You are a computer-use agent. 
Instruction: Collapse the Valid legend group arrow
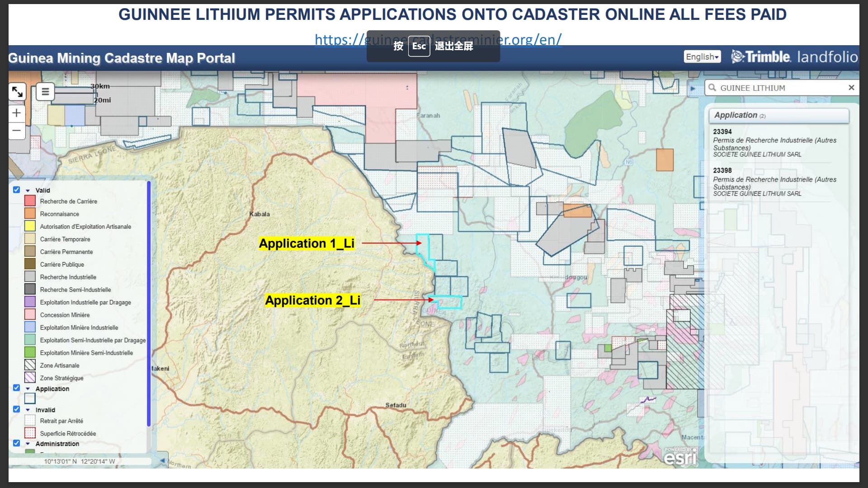(x=28, y=191)
